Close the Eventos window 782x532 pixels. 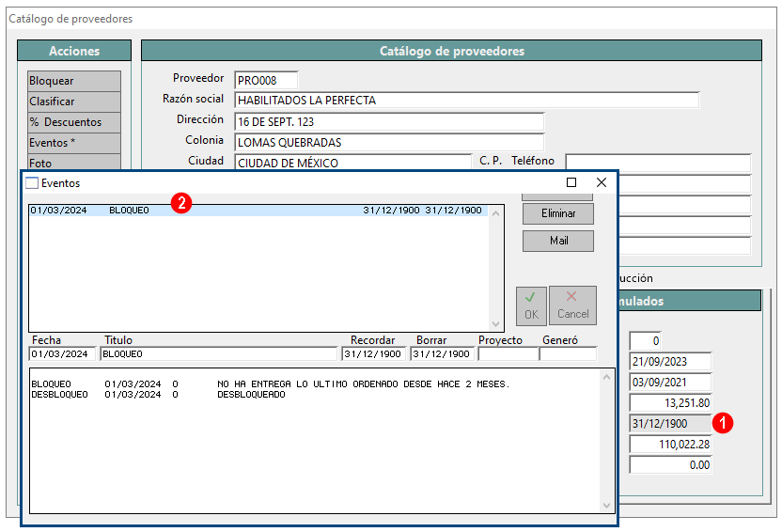point(602,182)
